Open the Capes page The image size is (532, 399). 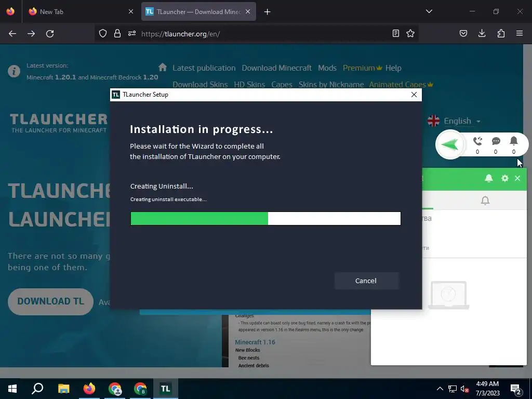pyautogui.click(x=282, y=85)
